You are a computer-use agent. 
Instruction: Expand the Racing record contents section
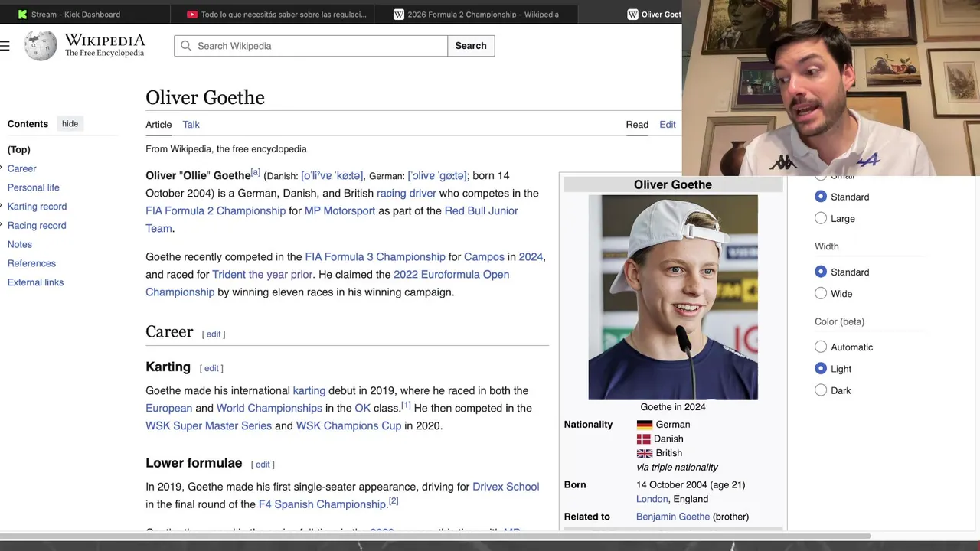[x=2, y=226]
